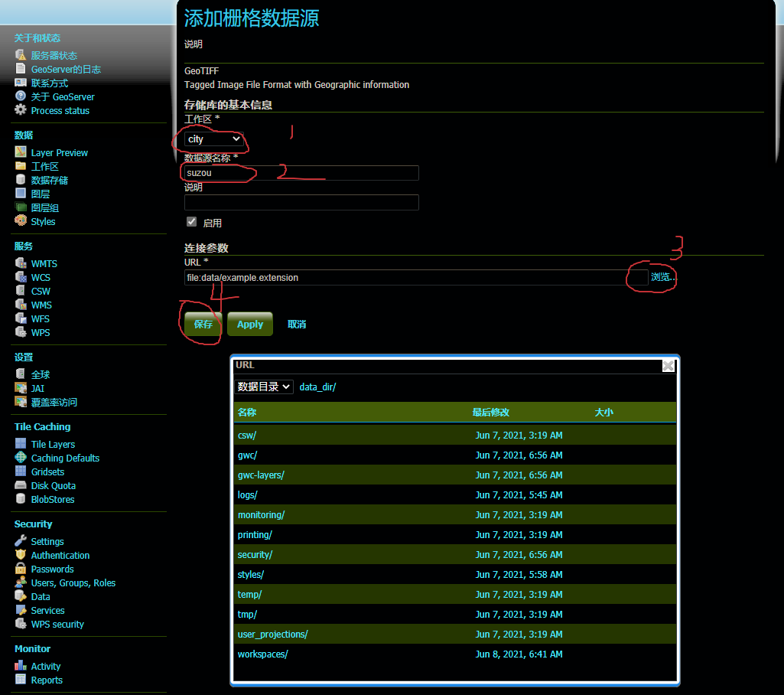Open the security/ folder in file list
Screen dimensions: 784x695
[255, 554]
